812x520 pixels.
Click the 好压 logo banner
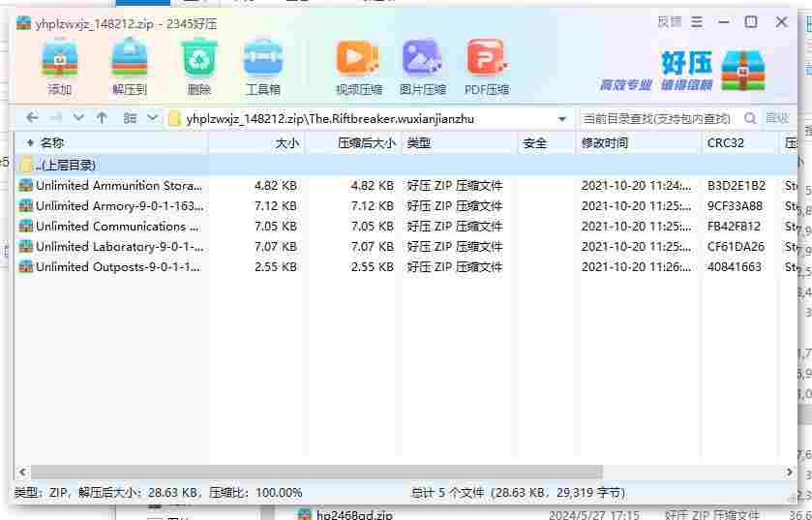tap(683, 71)
